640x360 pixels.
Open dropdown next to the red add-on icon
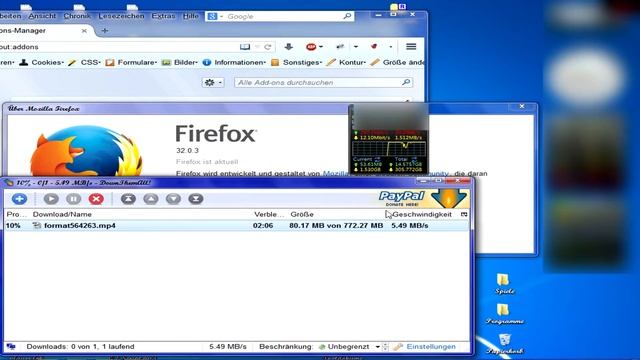391,47
